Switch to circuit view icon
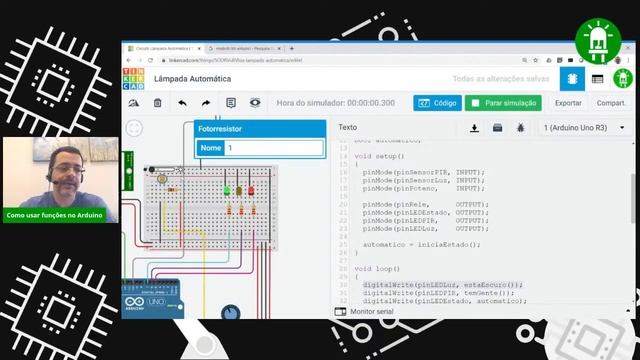Viewport: 640px width, 360px height. pos(572,79)
